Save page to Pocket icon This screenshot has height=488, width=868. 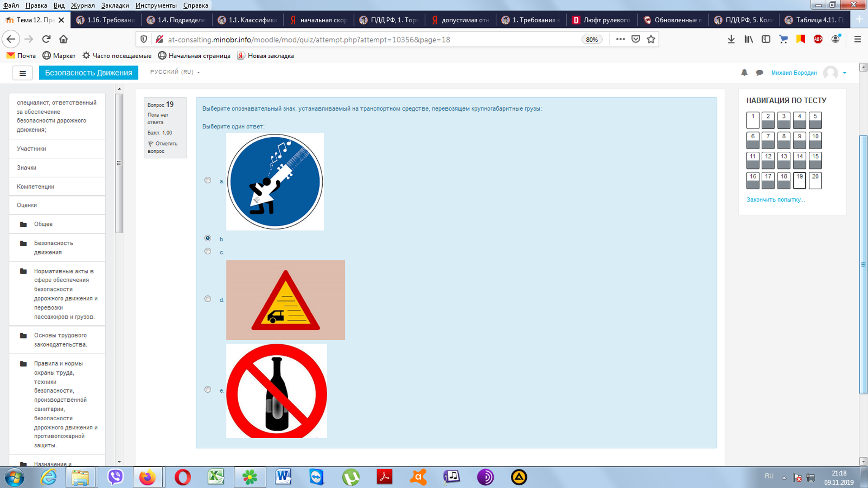coord(636,39)
